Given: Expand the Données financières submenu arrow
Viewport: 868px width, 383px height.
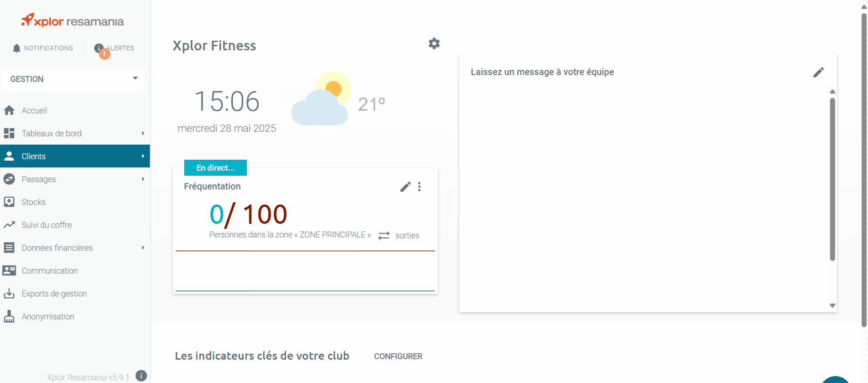Looking at the screenshot, I should point(143,248).
